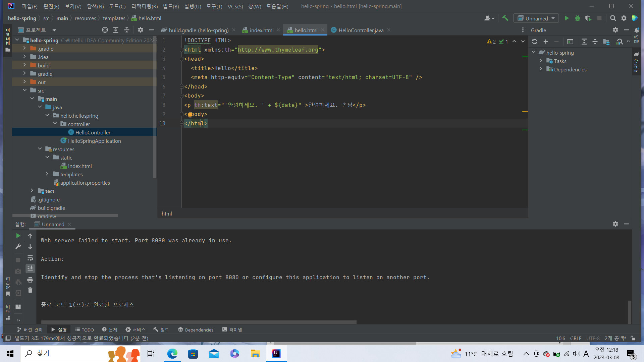Switch to build.gradle (hello-spring) tab
This screenshot has width=644, height=362.
[199, 30]
